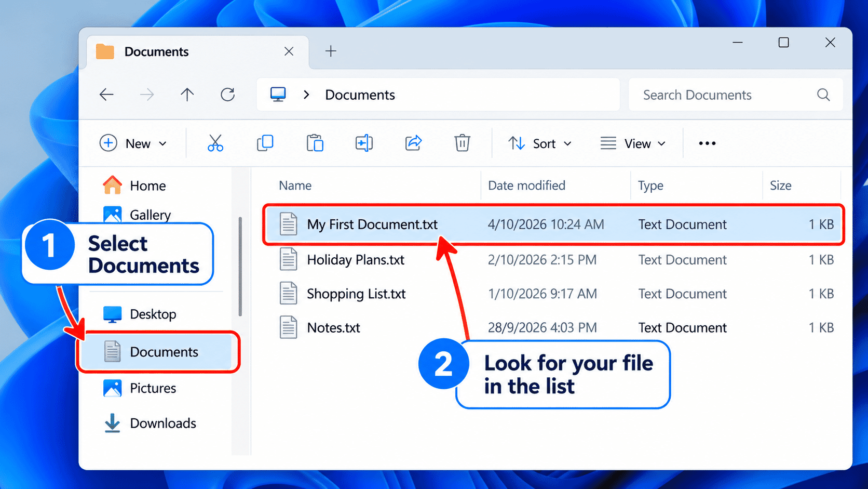Select the Documents tab

pos(197,51)
